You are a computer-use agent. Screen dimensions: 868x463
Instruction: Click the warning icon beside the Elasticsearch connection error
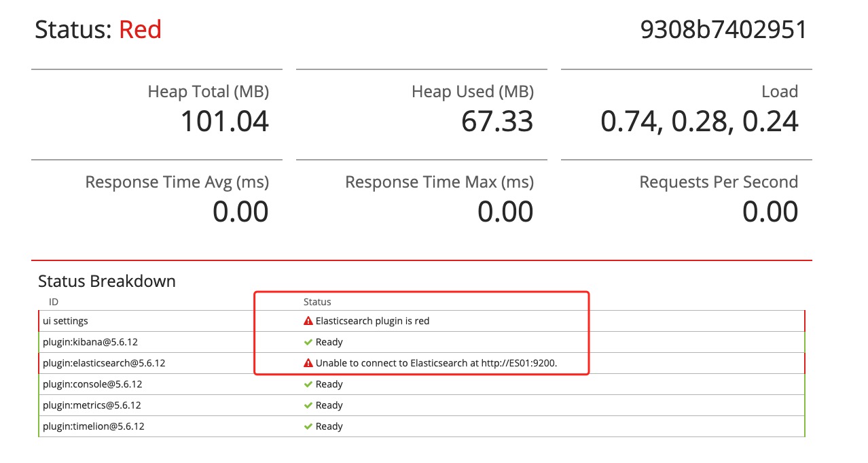pos(308,363)
